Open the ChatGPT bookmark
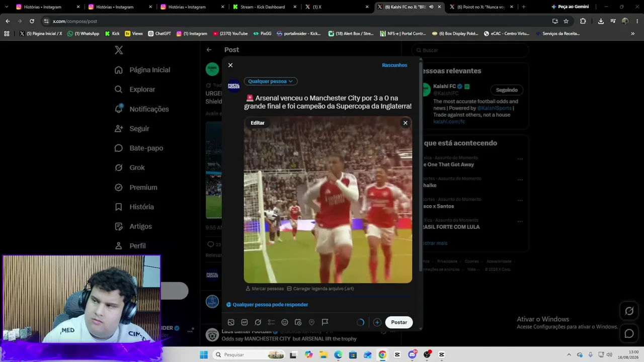Image resolution: width=644 pixels, height=362 pixels. 159,34
